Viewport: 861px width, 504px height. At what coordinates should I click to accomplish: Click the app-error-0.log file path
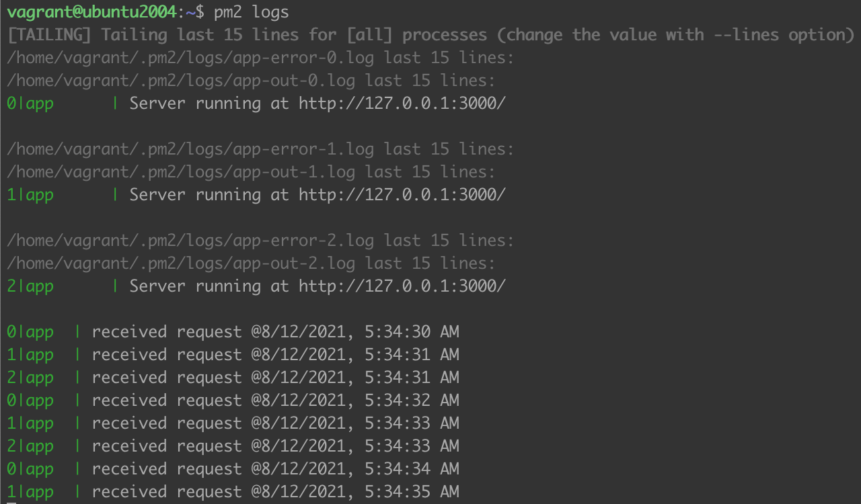click(190, 58)
